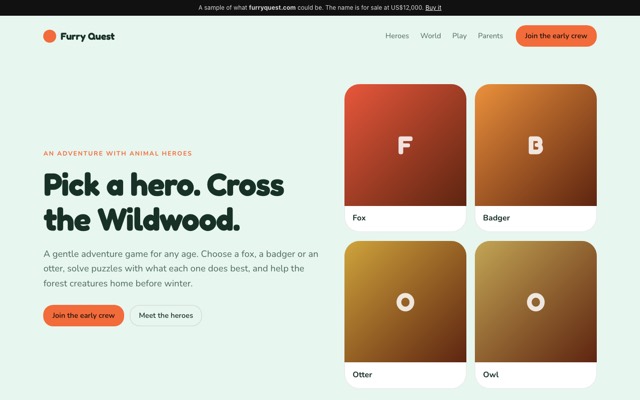Select the Otter hero card image
This screenshot has width=640, height=400.
pyautogui.click(x=405, y=301)
